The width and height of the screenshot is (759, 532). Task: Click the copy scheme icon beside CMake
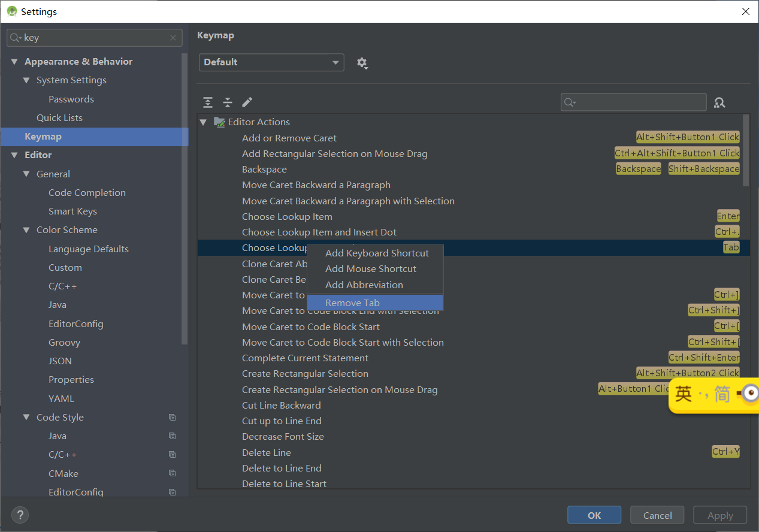click(x=172, y=473)
